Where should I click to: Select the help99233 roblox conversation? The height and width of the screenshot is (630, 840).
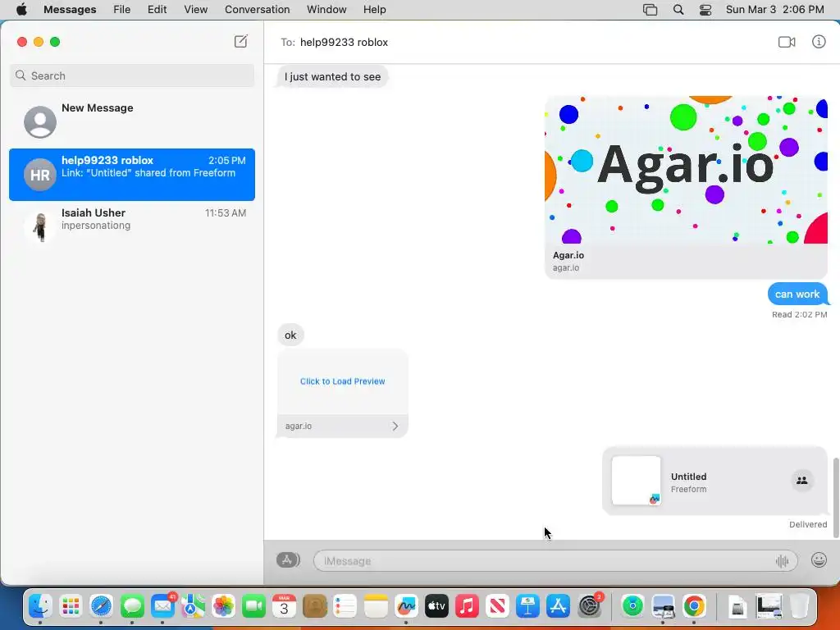(x=132, y=175)
